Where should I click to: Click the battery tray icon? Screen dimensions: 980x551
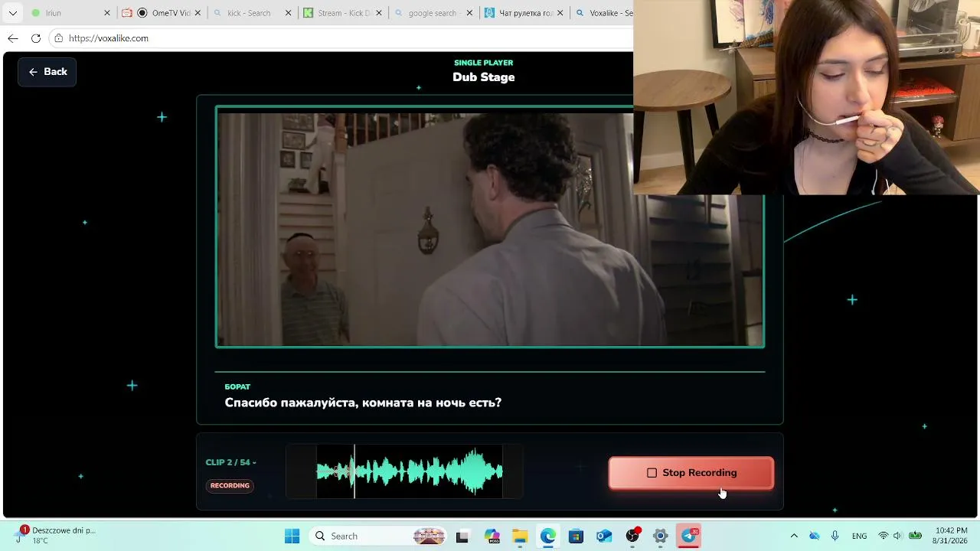point(915,536)
